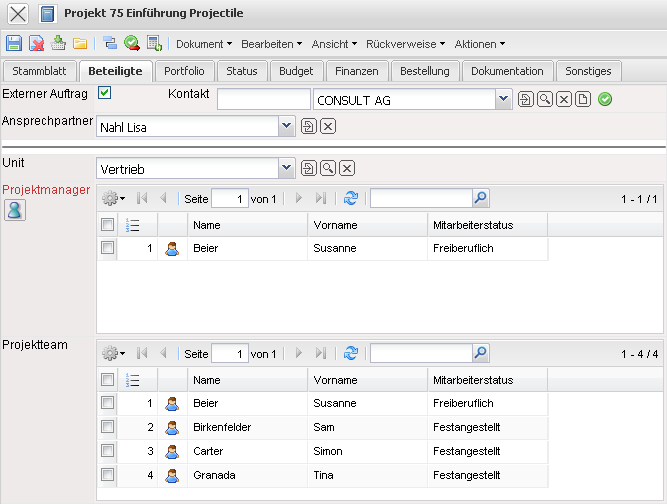The image size is (667, 504).
Task: Check the select-all box in Projektmanager table
Action: 107,225
